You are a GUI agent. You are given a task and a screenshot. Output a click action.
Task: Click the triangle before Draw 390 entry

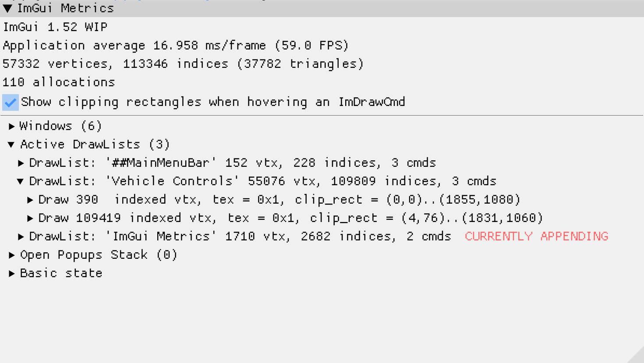click(x=30, y=199)
